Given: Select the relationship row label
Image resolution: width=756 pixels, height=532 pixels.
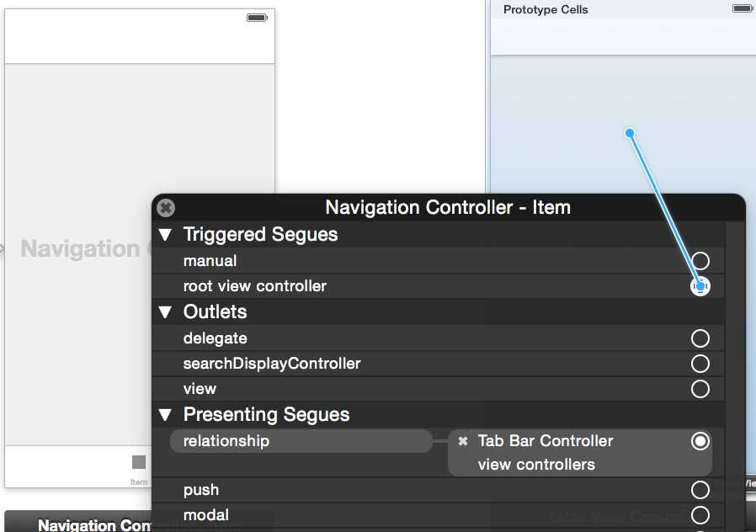Looking at the screenshot, I should (x=226, y=441).
